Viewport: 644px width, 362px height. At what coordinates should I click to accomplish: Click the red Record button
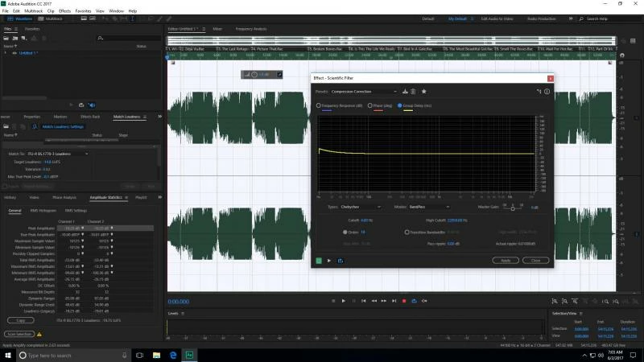(404, 301)
